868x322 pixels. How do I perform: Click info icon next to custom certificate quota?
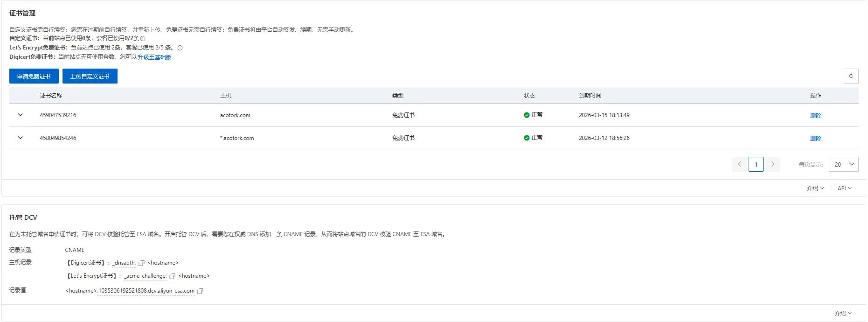pyautogui.click(x=143, y=39)
